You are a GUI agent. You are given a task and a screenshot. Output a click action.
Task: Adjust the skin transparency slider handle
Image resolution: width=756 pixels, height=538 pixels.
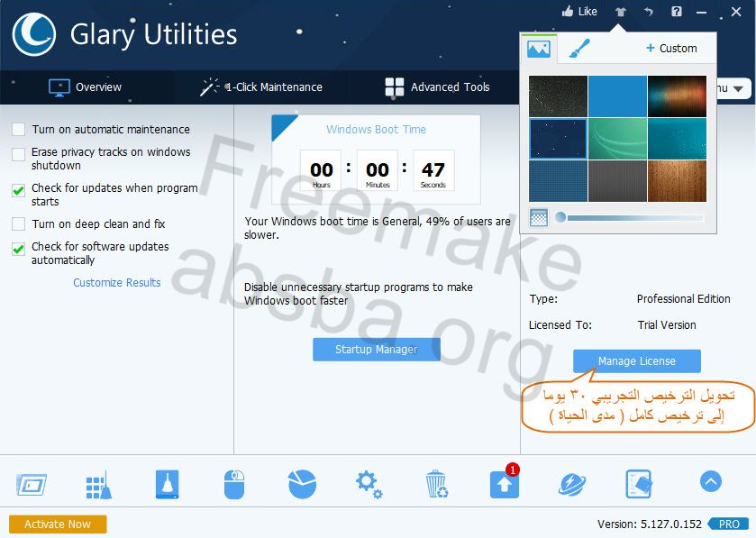tap(560, 217)
